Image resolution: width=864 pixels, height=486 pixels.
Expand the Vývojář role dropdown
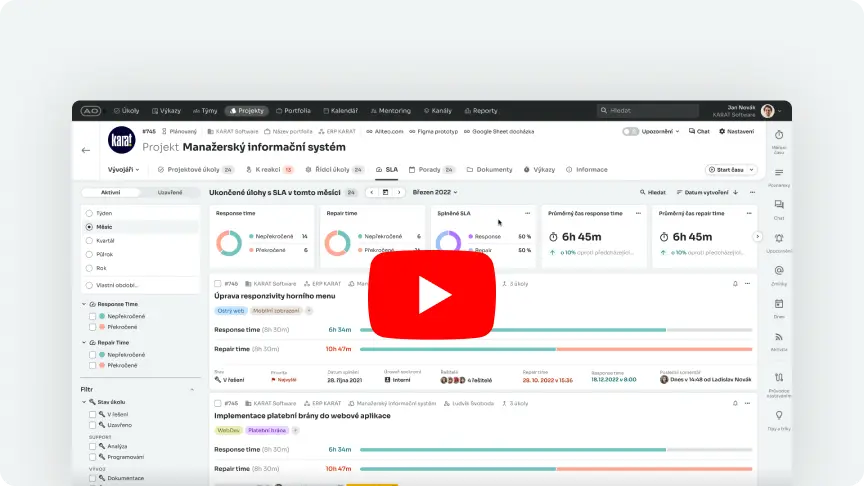124,170
